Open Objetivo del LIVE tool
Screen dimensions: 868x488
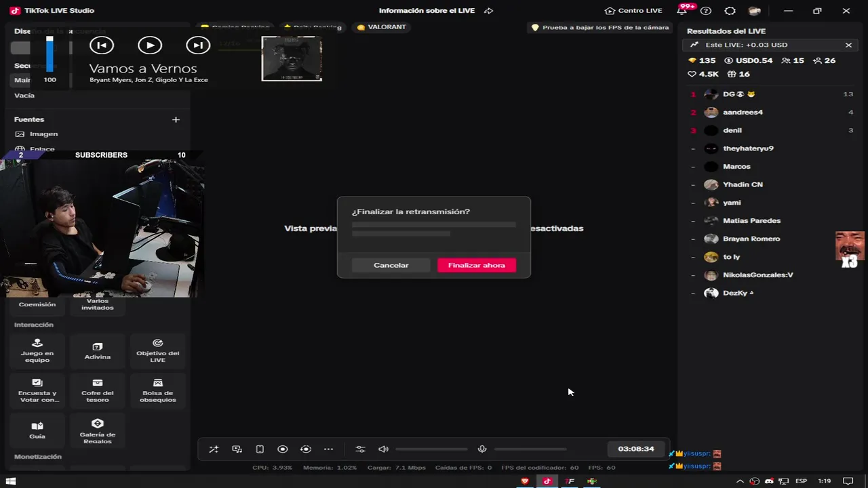coord(158,352)
